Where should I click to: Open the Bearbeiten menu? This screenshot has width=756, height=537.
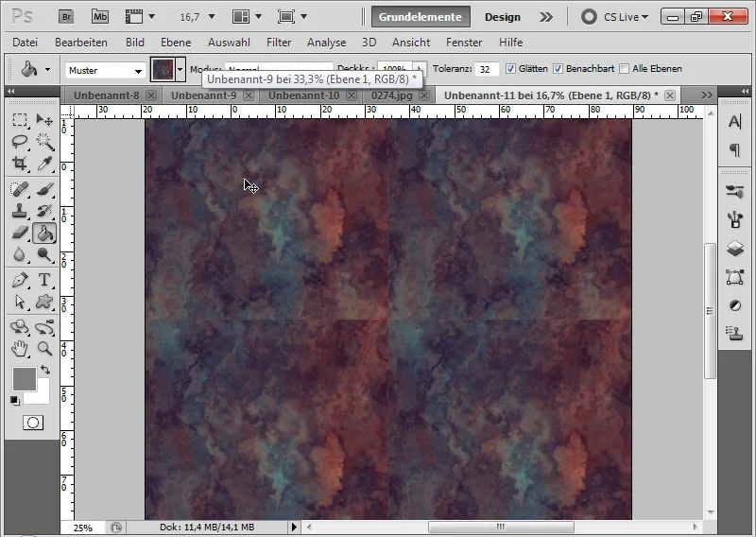[81, 43]
